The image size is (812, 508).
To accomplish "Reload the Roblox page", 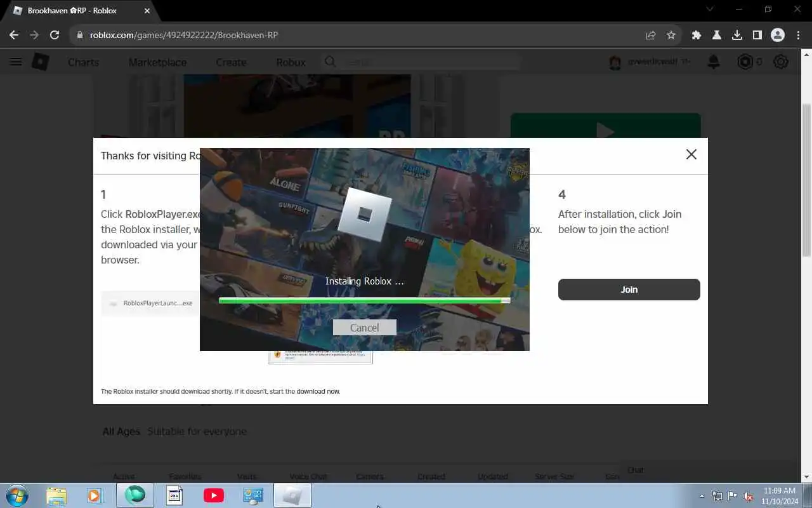I will (55, 35).
